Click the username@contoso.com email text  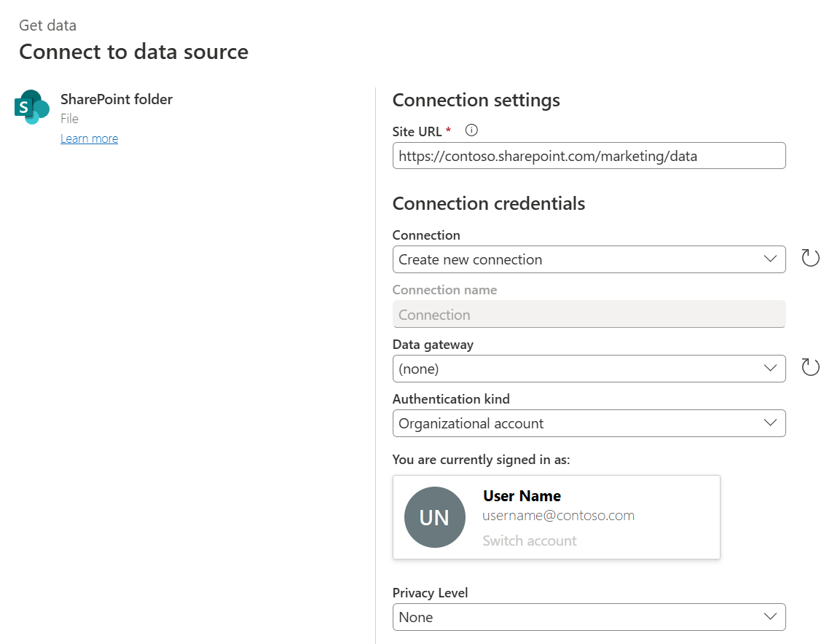[558, 515]
